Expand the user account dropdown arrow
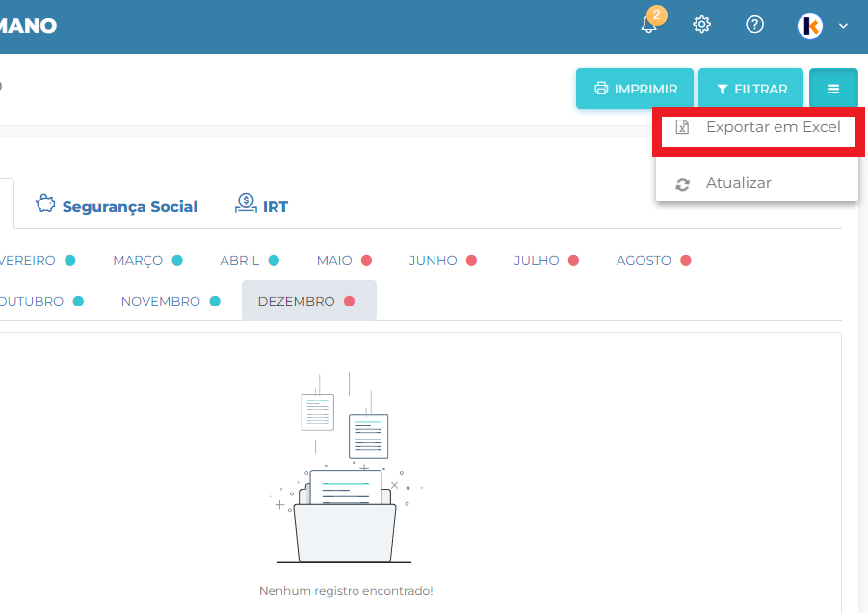The image size is (868, 613). (x=843, y=26)
